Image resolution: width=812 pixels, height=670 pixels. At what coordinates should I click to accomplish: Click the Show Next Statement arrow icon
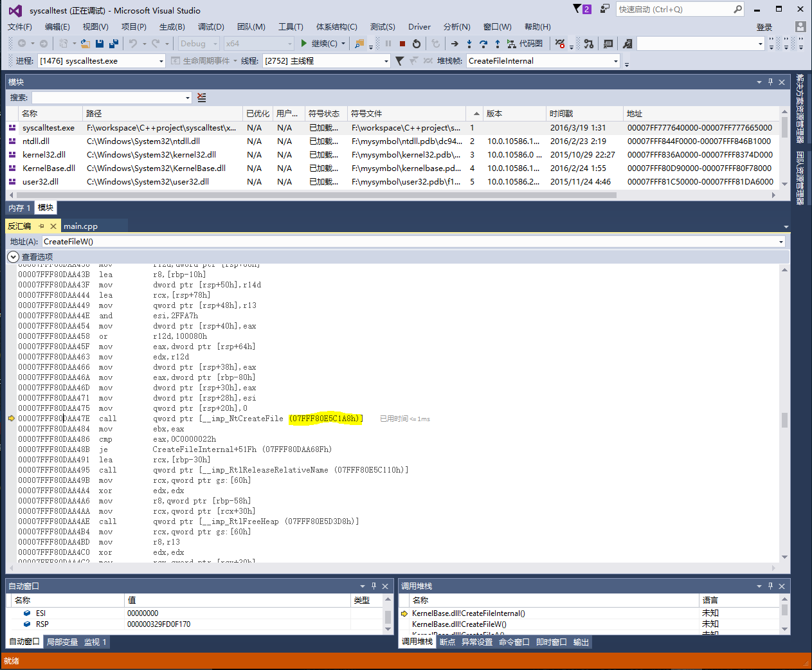pyautogui.click(x=455, y=44)
